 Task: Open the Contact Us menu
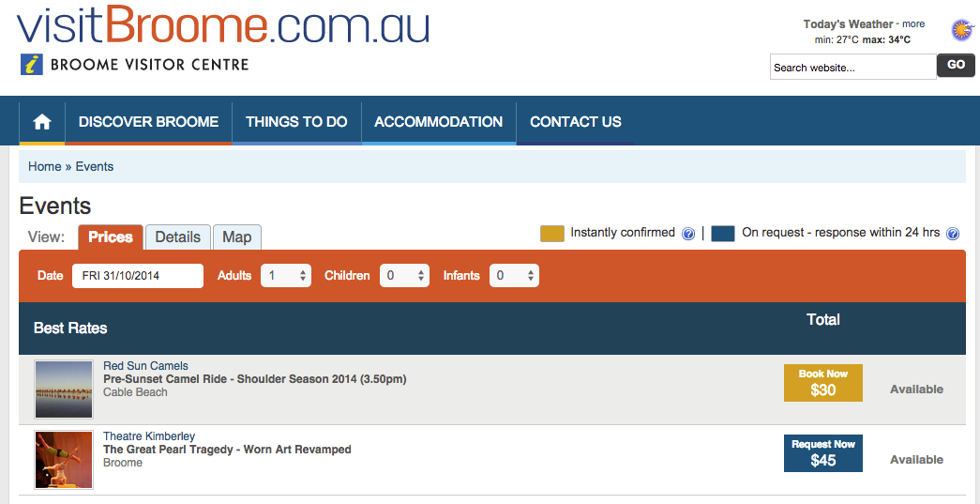pyautogui.click(x=576, y=122)
